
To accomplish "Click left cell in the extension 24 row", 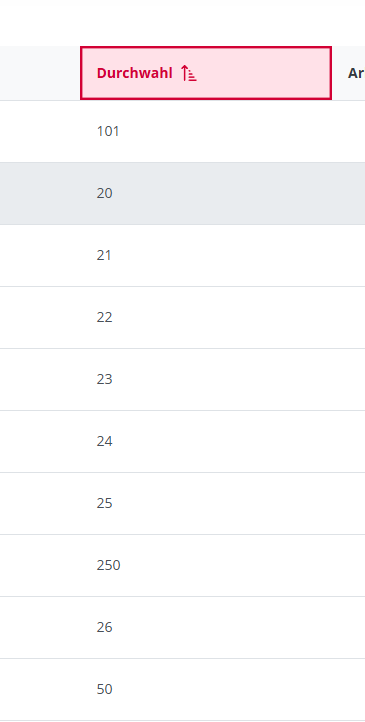I will click(40, 441).
